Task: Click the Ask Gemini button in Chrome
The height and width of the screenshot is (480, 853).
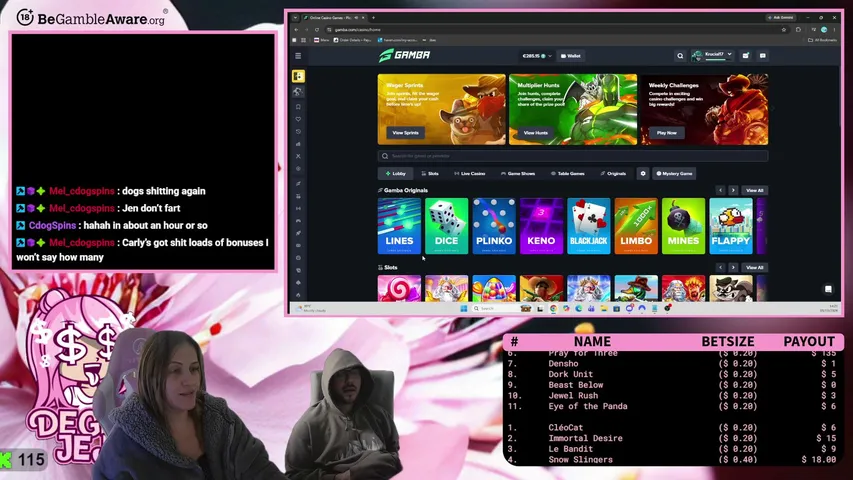Action: point(780,17)
